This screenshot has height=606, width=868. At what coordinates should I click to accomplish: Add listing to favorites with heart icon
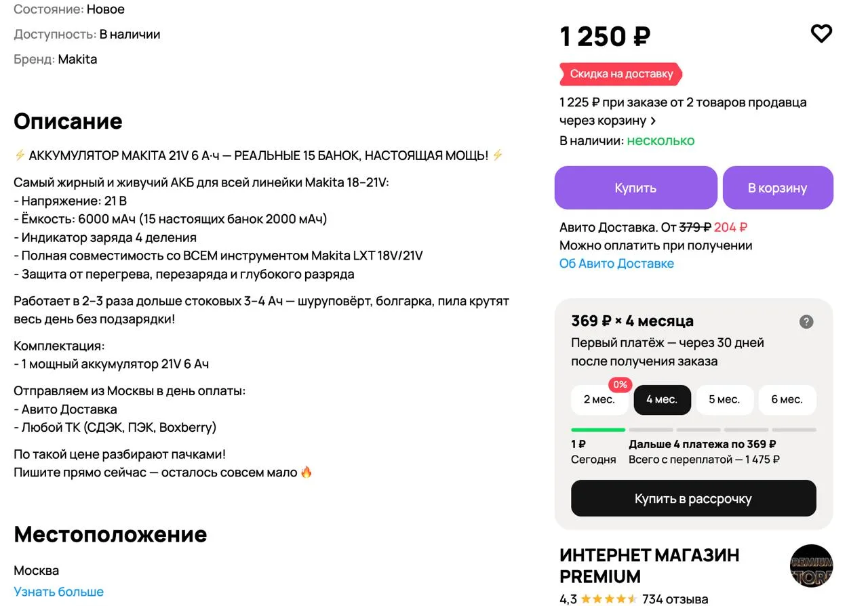click(821, 33)
